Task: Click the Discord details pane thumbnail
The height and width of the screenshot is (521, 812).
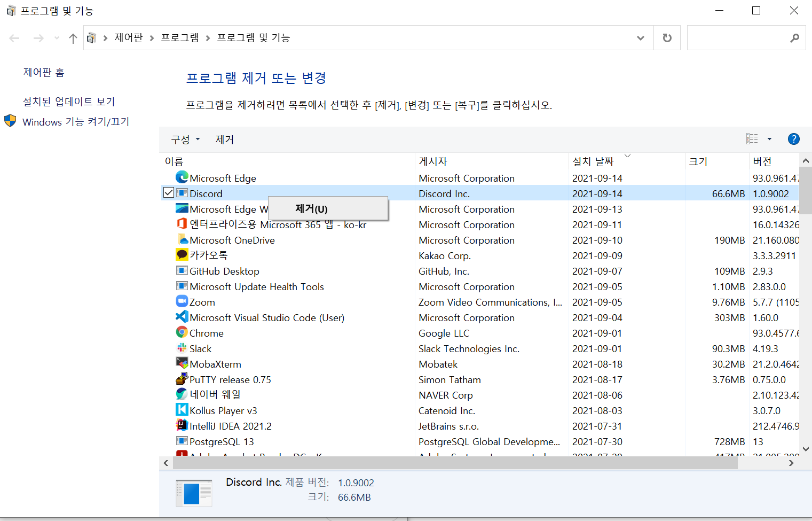Action: click(194, 493)
